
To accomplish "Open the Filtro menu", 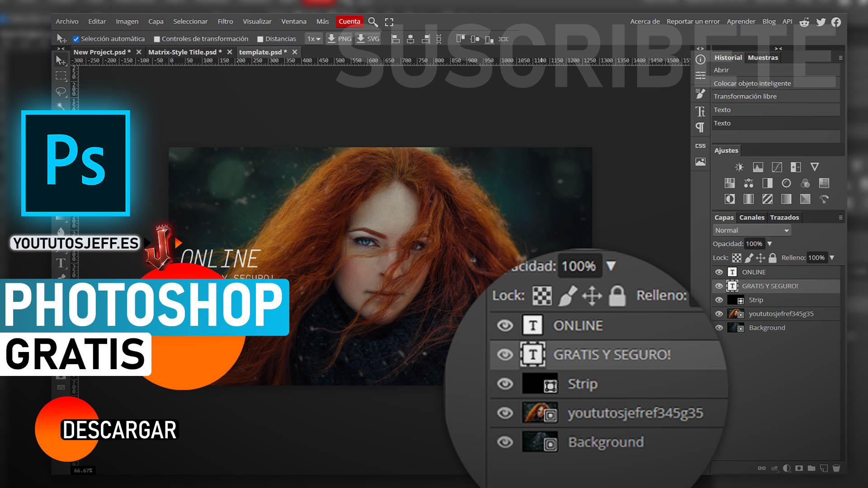I will tap(225, 21).
